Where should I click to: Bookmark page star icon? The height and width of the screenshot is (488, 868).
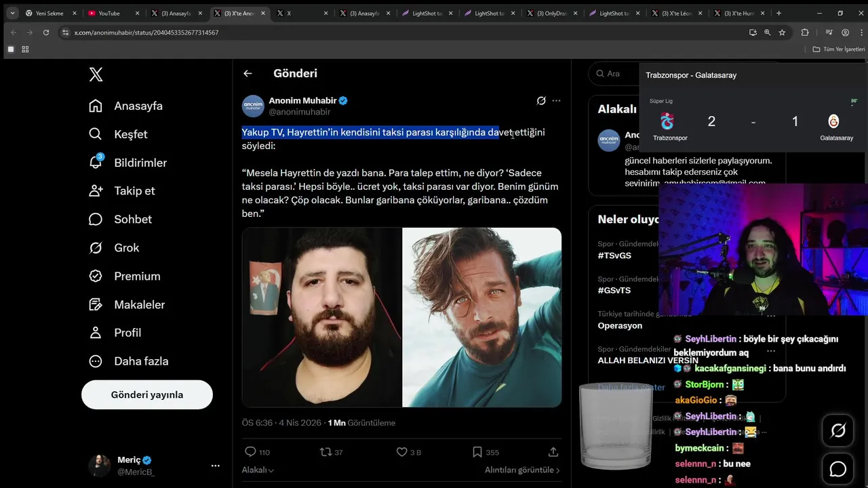point(782,32)
